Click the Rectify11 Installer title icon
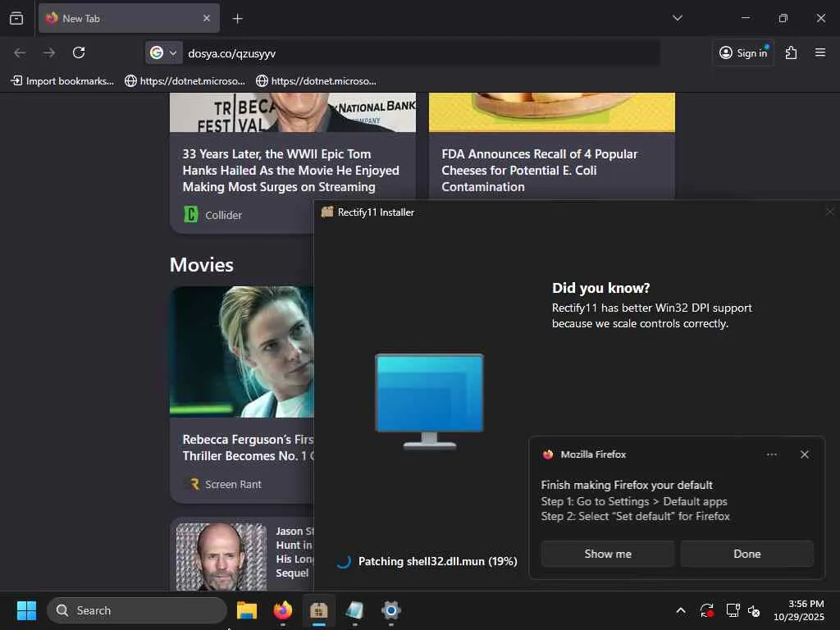 [x=326, y=212]
